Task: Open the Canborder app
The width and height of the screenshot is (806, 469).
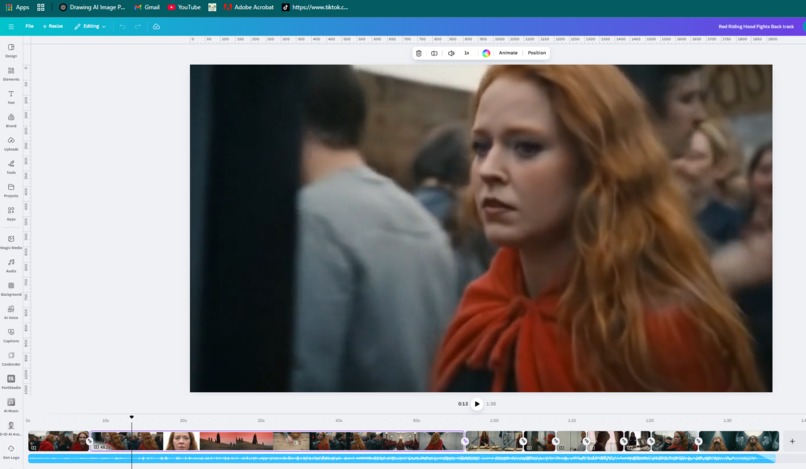Action: point(11,358)
